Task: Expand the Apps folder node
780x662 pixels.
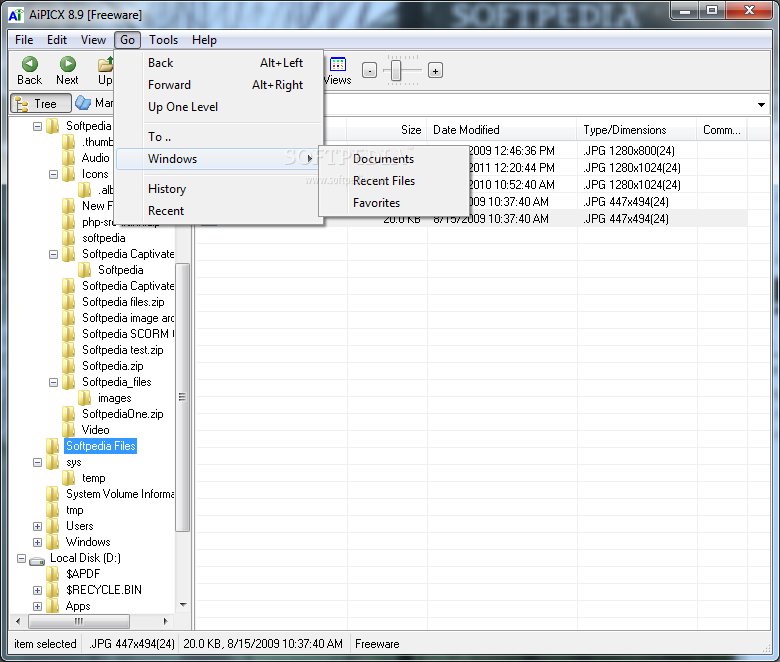Action: tap(37, 606)
